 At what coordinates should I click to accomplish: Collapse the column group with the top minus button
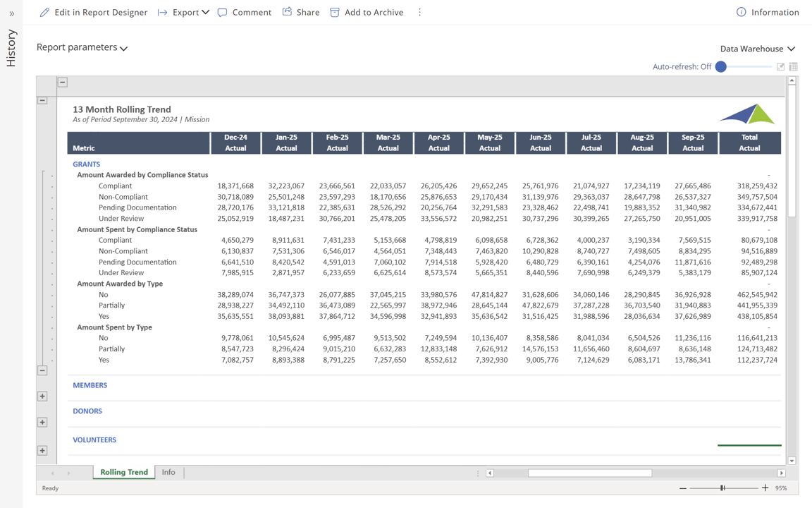pyautogui.click(x=63, y=82)
